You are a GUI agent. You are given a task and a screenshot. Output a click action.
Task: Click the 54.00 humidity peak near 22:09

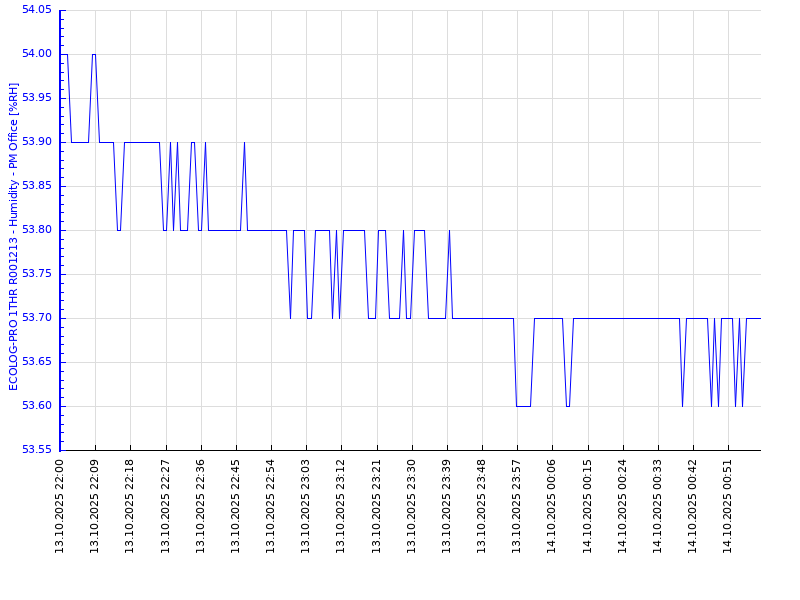tap(93, 55)
